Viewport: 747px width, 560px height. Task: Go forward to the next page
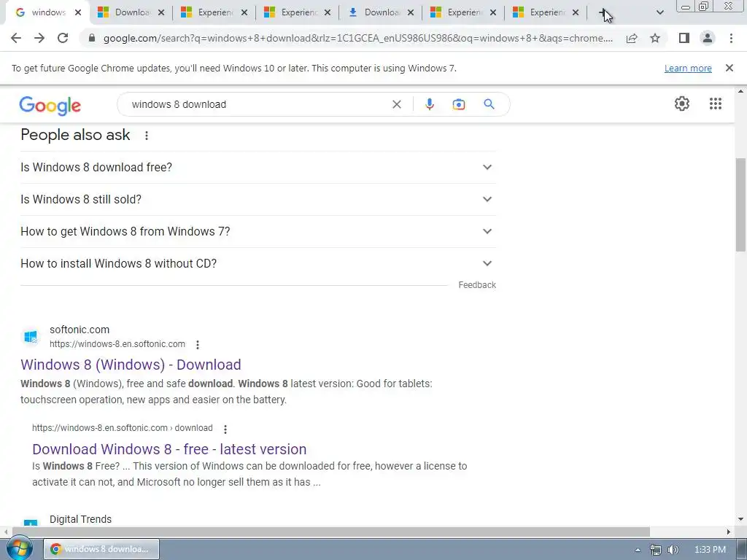pyautogui.click(x=39, y=38)
